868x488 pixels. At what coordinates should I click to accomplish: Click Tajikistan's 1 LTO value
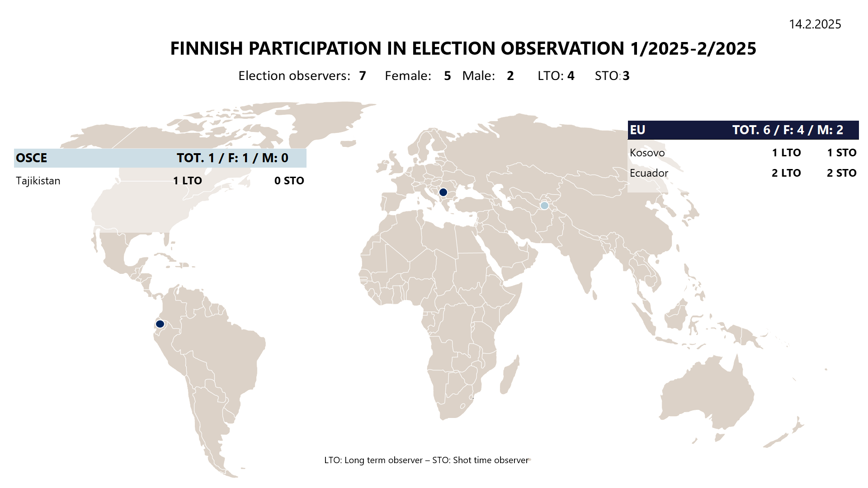click(187, 181)
